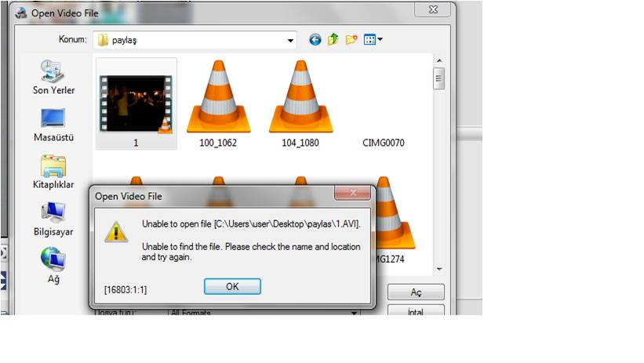
Task: Go to Masaüstü in the sidebar
Action: click(53, 125)
